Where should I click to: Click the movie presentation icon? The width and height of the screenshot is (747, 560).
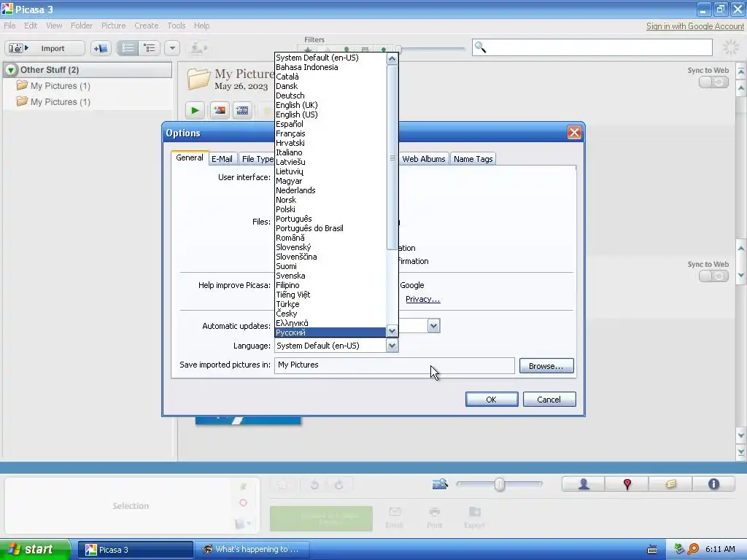pyautogui.click(x=242, y=111)
